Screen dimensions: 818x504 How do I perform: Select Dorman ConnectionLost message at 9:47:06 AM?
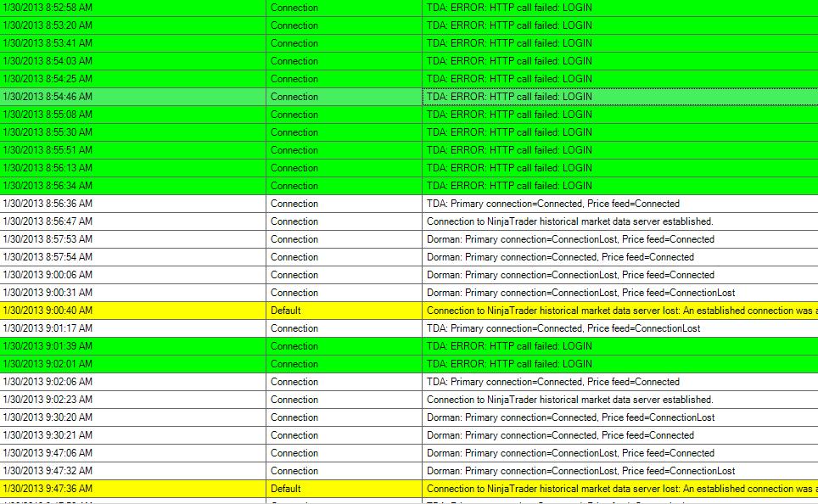620,453
